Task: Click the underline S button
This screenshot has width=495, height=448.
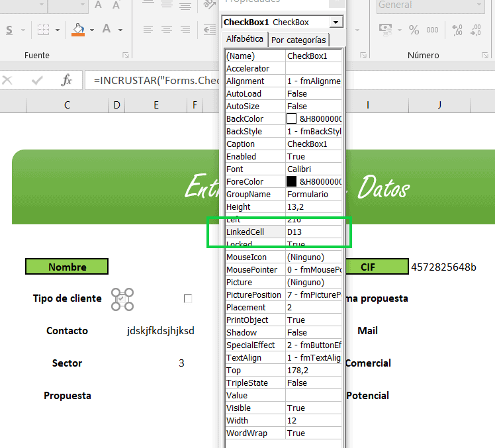Action: click(9, 30)
